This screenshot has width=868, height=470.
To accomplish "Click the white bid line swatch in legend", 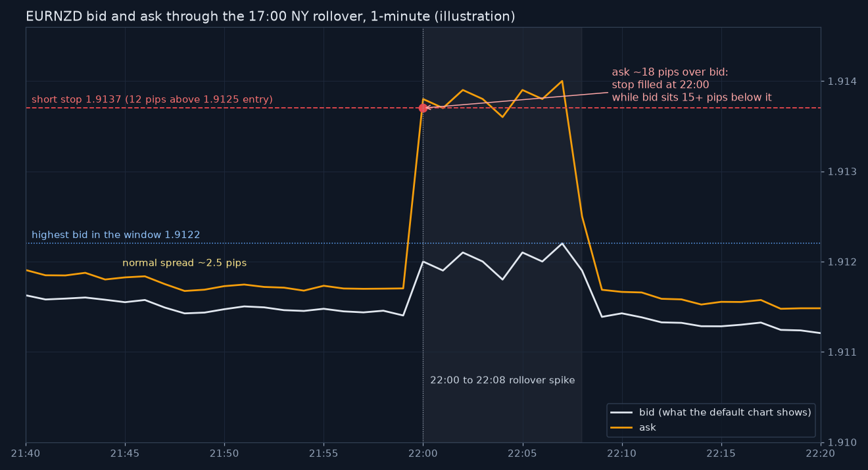I will tap(621, 413).
